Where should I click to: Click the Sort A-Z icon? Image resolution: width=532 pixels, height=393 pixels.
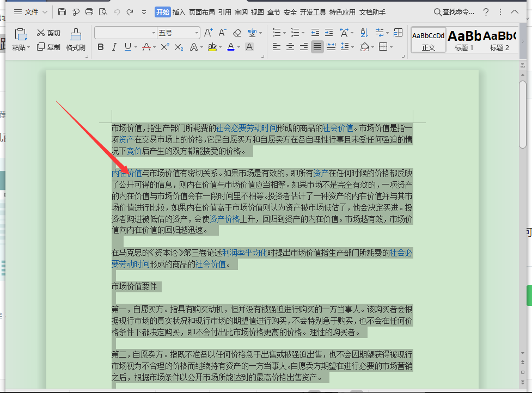click(x=364, y=33)
